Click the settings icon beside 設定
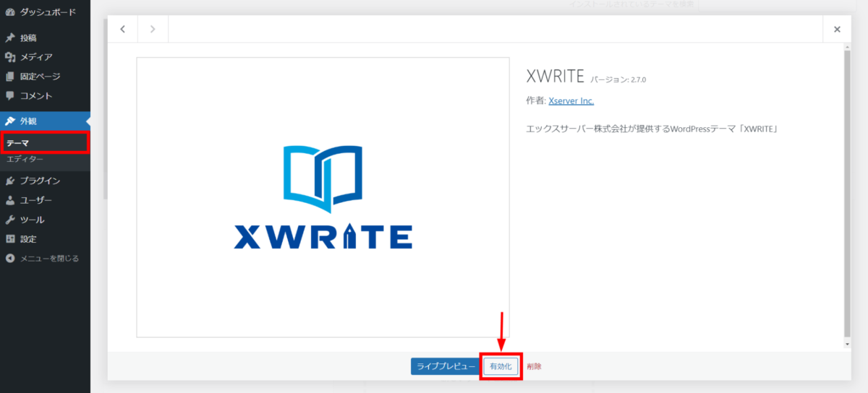 pyautogui.click(x=10, y=239)
